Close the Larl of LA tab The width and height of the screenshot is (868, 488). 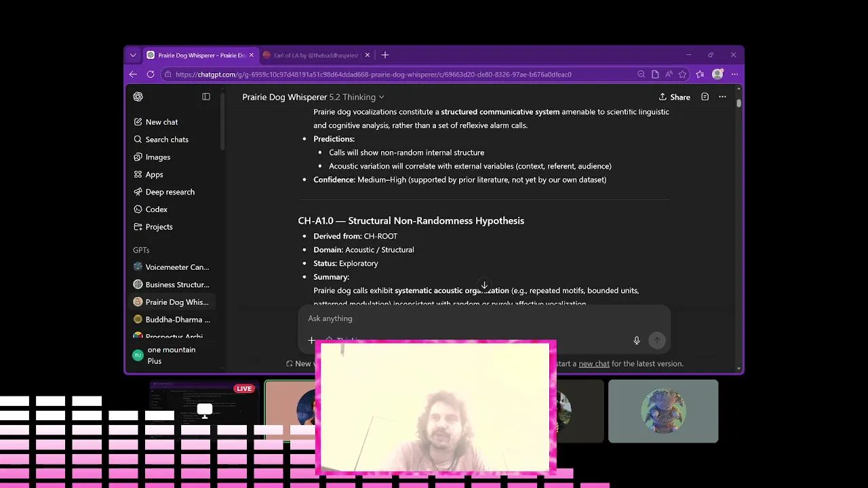(x=368, y=55)
